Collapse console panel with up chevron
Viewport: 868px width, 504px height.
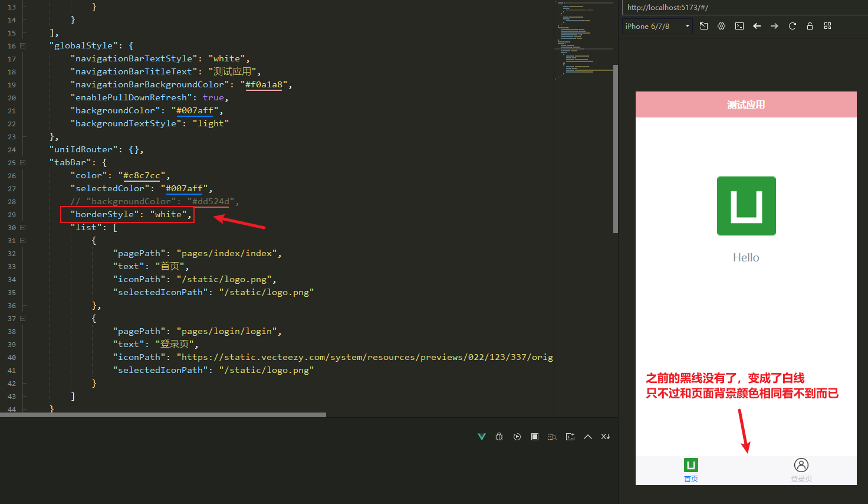(x=588, y=437)
